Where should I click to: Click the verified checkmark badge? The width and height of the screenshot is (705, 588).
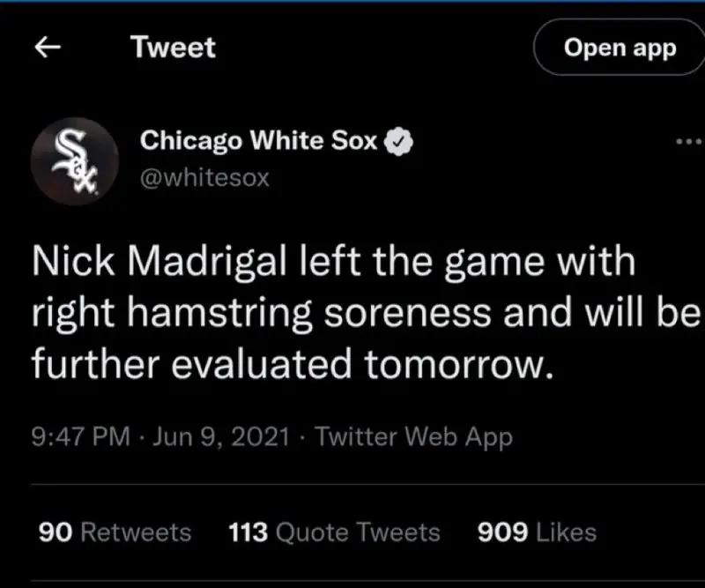(x=398, y=140)
